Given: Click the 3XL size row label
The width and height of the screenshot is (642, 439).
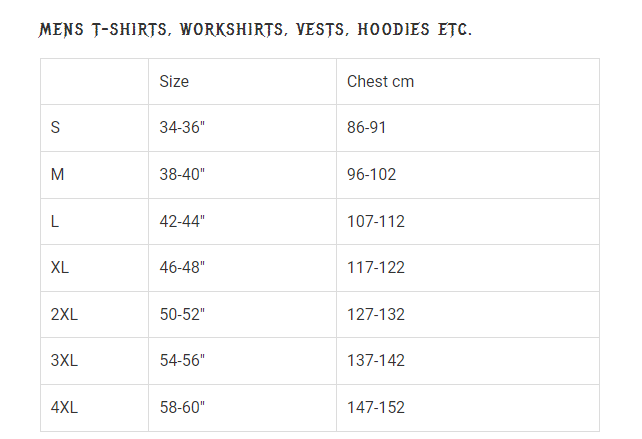Looking at the screenshot, I should (64, 360).
